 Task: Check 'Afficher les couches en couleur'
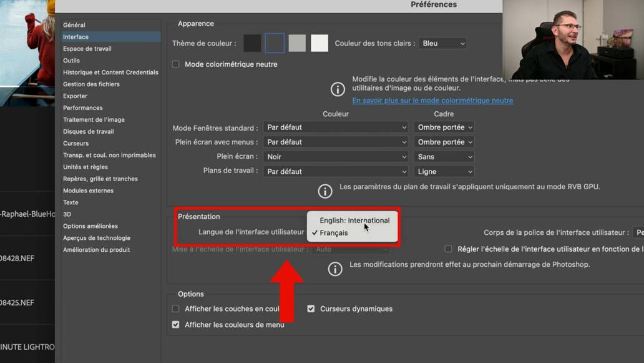(x=175, y=308)
